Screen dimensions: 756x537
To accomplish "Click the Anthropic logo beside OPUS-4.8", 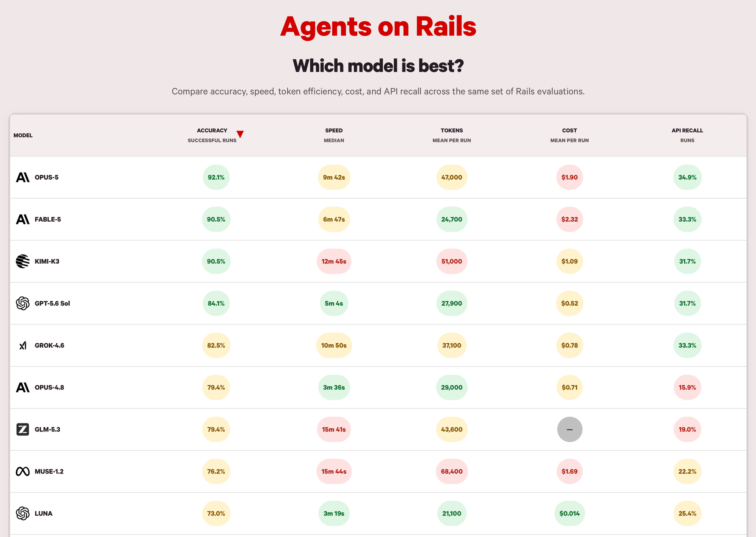I will (x=23, y=387).
